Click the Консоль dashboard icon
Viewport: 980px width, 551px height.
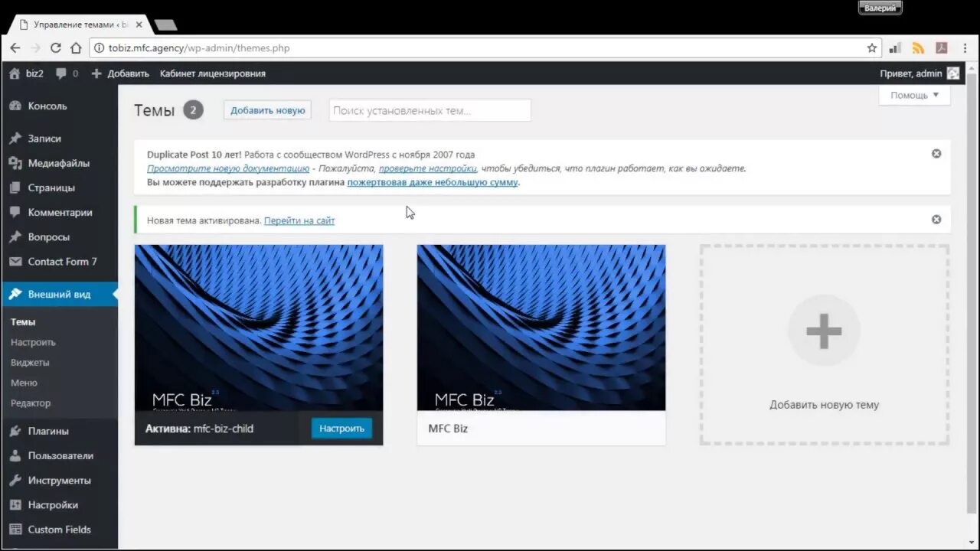pos(15,106)
